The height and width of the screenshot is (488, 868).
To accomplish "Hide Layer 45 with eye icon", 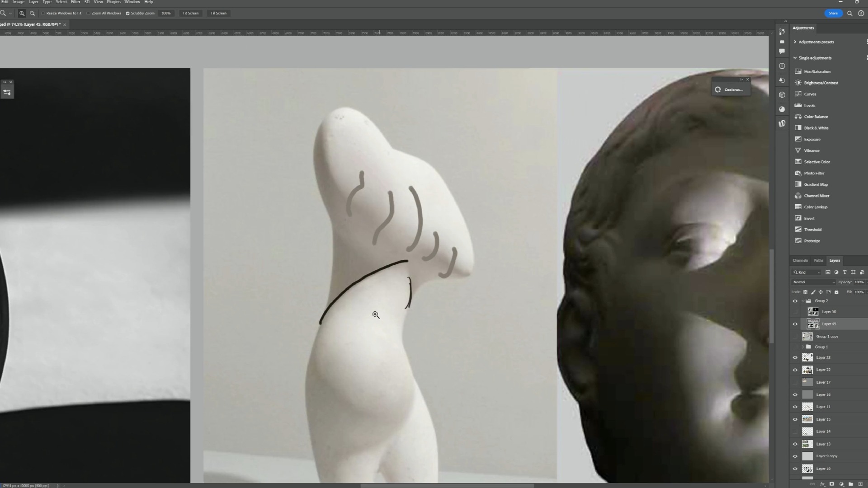I will 795,324.
